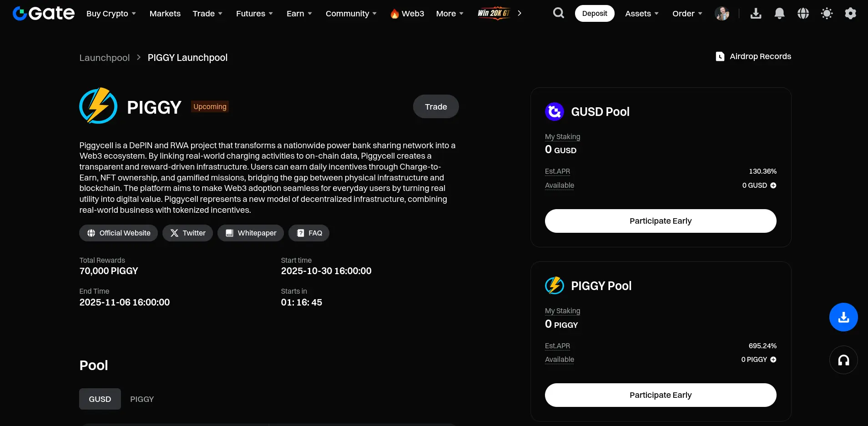The image size is (868, 426).
Task: Expand the Earn dropdown
Action: 299,14
